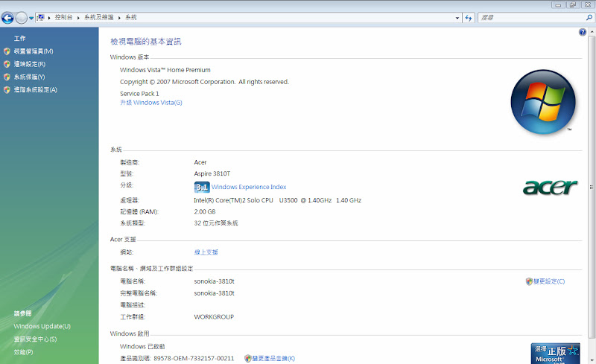This screenshot has width=596, height=364.
Task: Click the 32 位元作業系統 system type value
Action: pyautogui.click(x=216, y=223)
